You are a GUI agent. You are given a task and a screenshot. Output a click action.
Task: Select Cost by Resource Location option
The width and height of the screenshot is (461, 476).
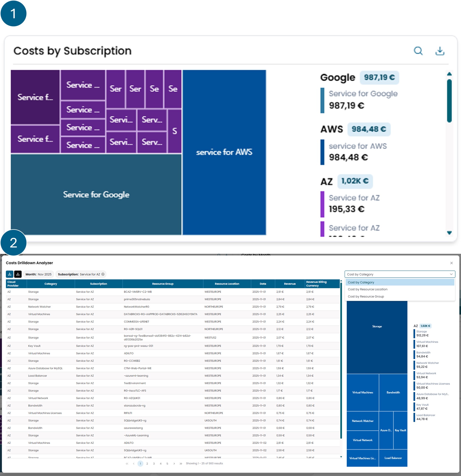(x=367, y=289)
